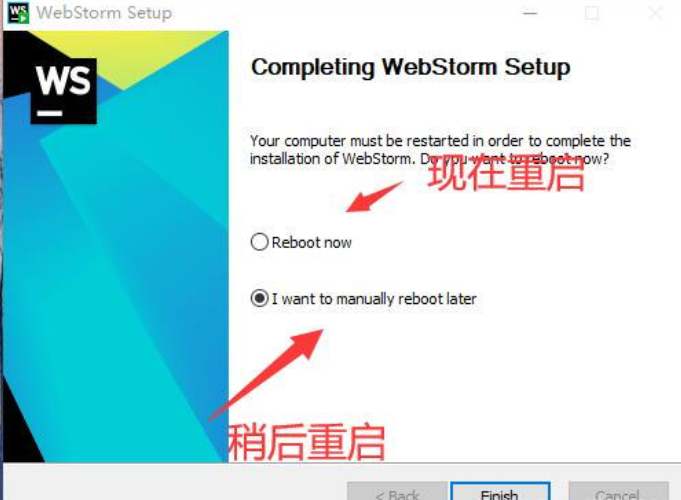
Task: Click the "Completing WebStorm Setup" heading
Action: click(x=410, y=68)
